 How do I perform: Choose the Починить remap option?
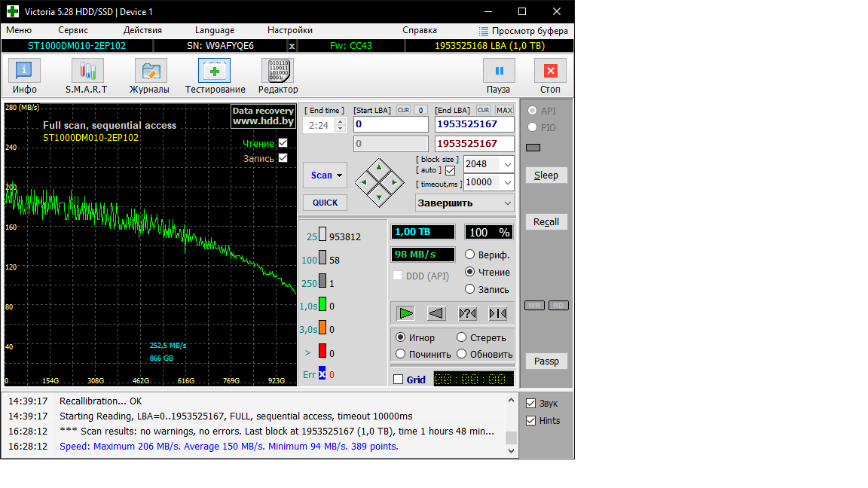pyautogui.click(x=401, y=354)
